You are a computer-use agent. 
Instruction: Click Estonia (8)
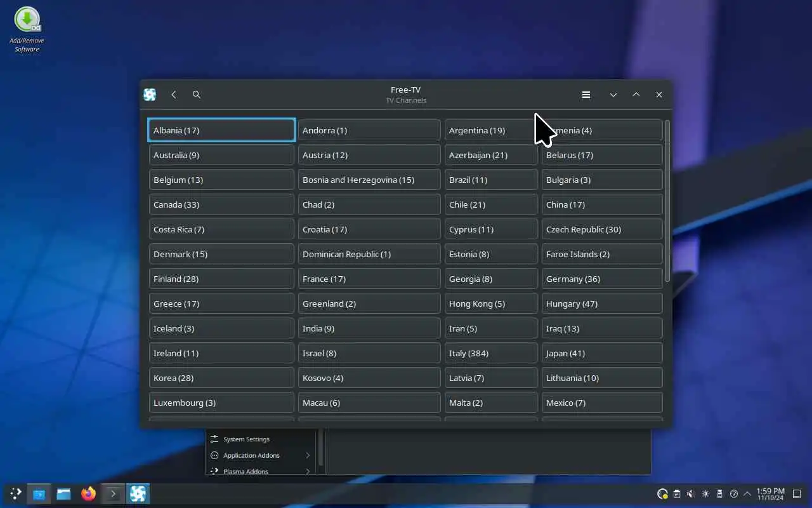[x=491, y=254]
